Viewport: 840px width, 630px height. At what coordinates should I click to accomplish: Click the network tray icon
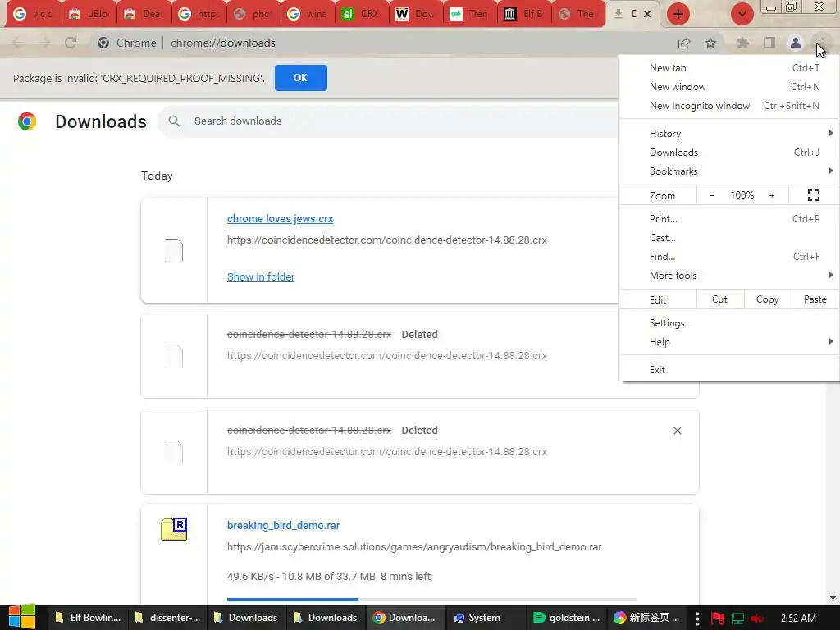[737, 619]
